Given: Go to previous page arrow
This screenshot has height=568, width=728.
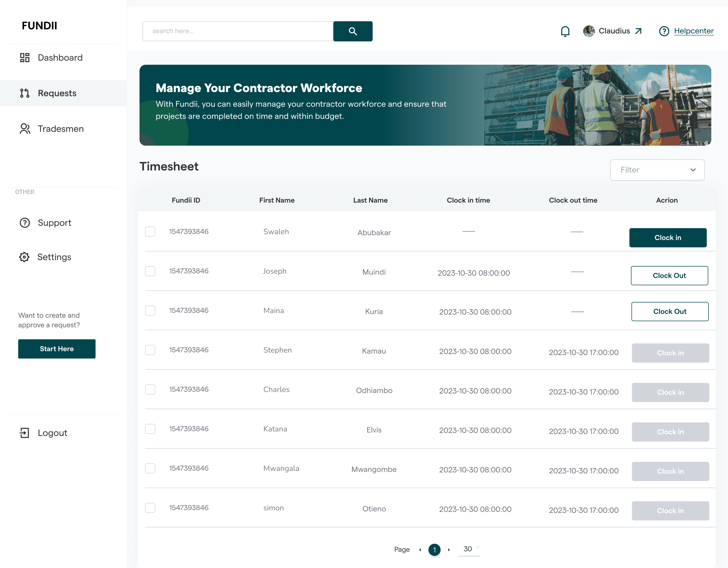Looking at the screenshot, I should coord(420,550).
